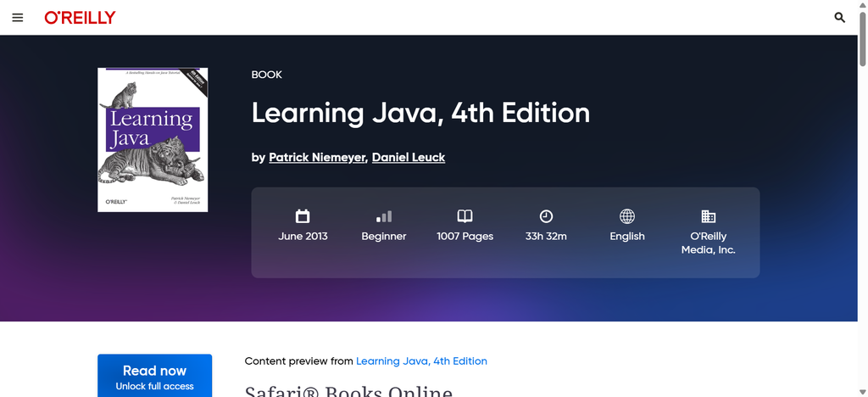
Task: Open the hamburger navigation menu
Action: tap(18, 18)
